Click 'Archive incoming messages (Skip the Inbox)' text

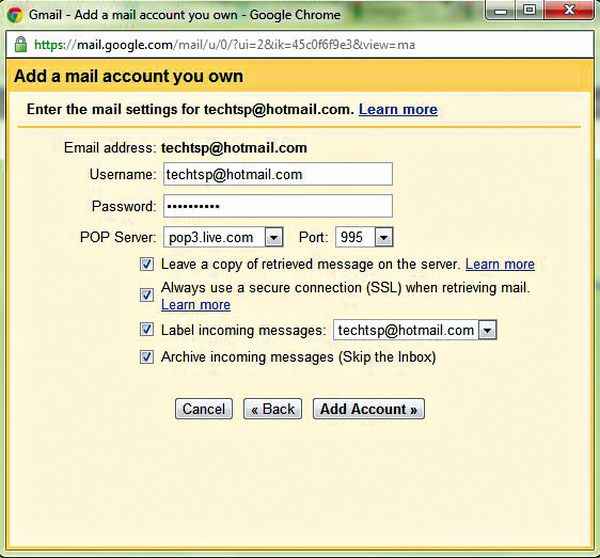pyautogui.click(x=298, y=357)
